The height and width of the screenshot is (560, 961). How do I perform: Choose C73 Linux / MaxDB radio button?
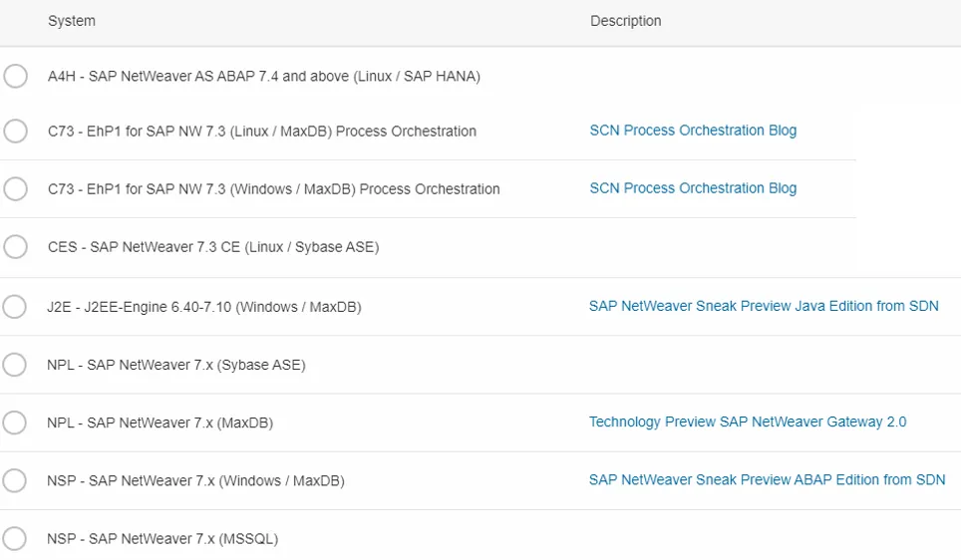pos(15,131)
